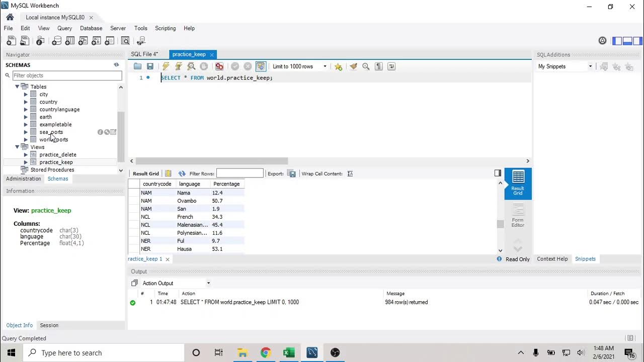Switch to Context Help tab

tap(552, 259)
